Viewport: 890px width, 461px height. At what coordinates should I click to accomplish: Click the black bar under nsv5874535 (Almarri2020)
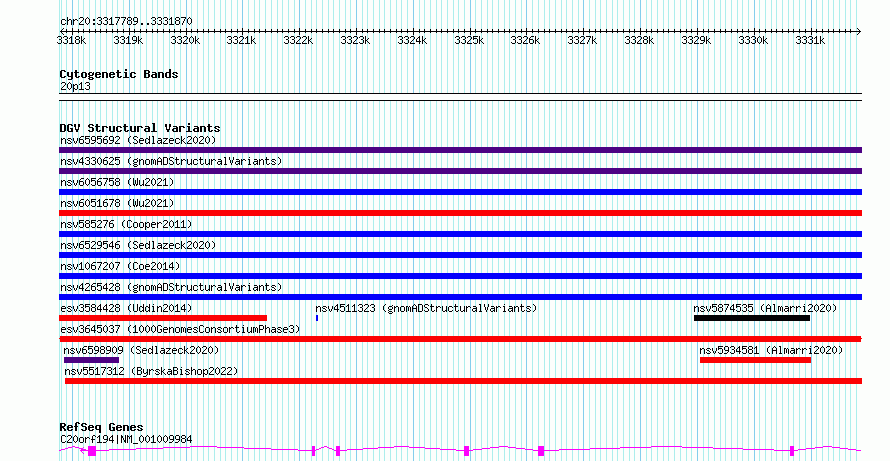(x=752, y=318)
